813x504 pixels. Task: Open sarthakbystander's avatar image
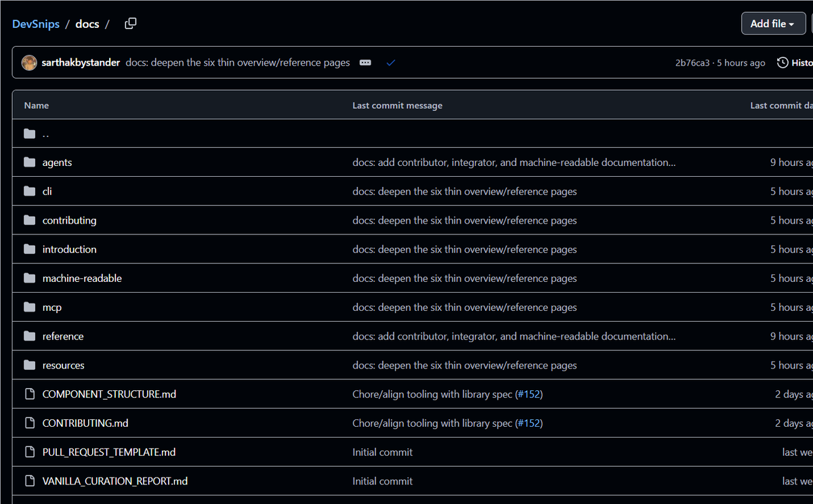tap(29, 62)
